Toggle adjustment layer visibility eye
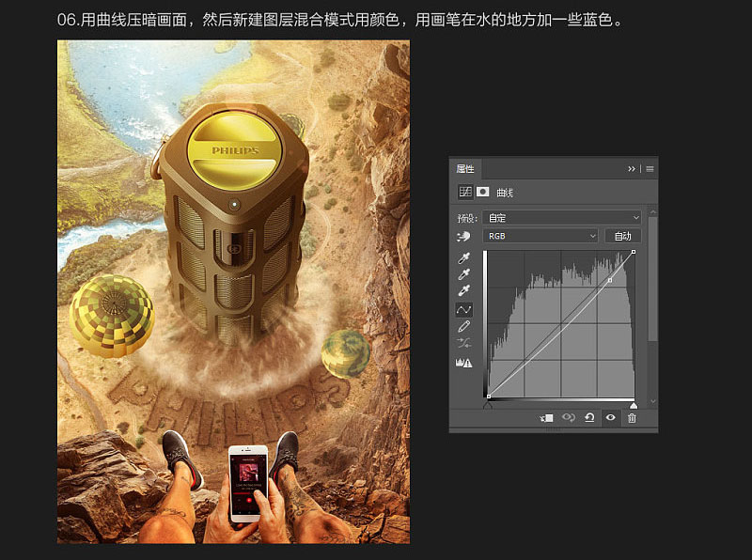 point(610,417)
